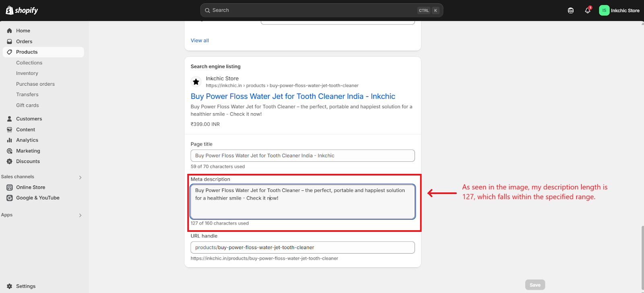Click the Products tag icon
Viewport: 644px width, 293px height.
click(x=9, y=52)
